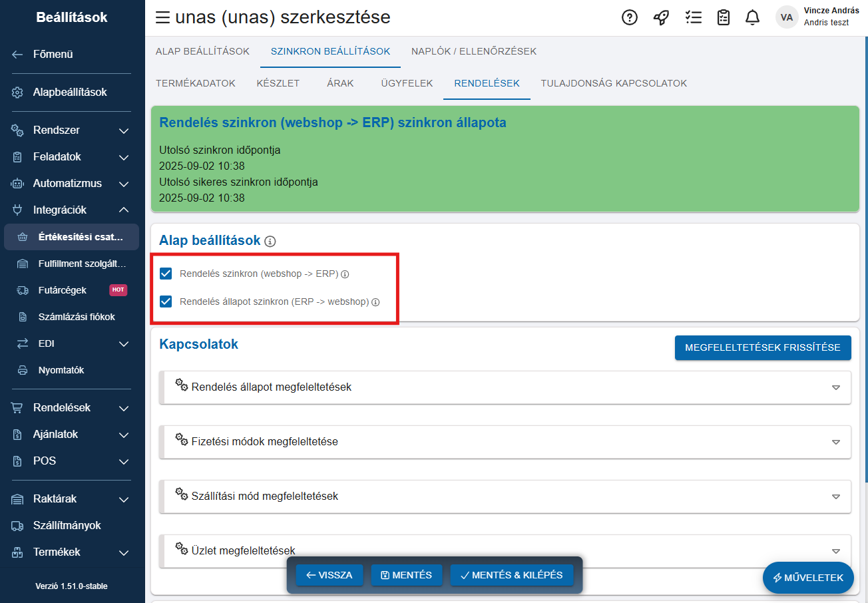The height and width of the screenshot is (603, 868).
Task: Uncheck Rendelés szinkron (webshop -> ERP) checkbox
Action: click(x=166, y=274)
